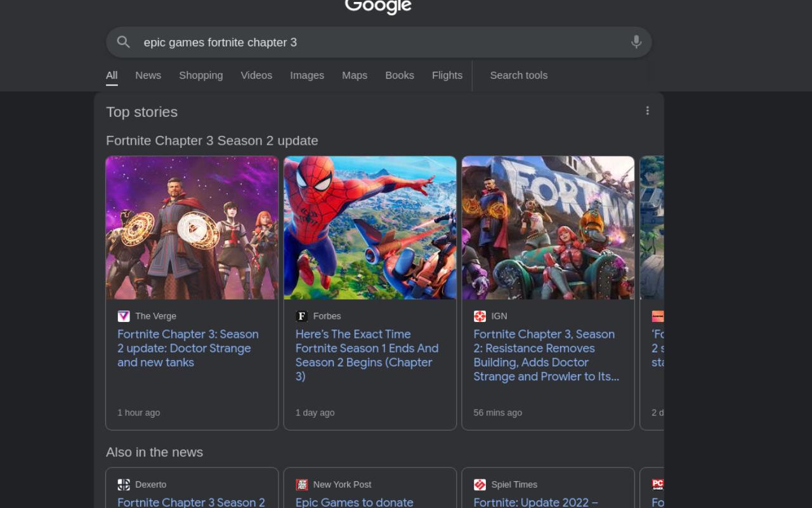Click the IGN source logo
The width and height of the screenshot is (812, 508).
480,316
